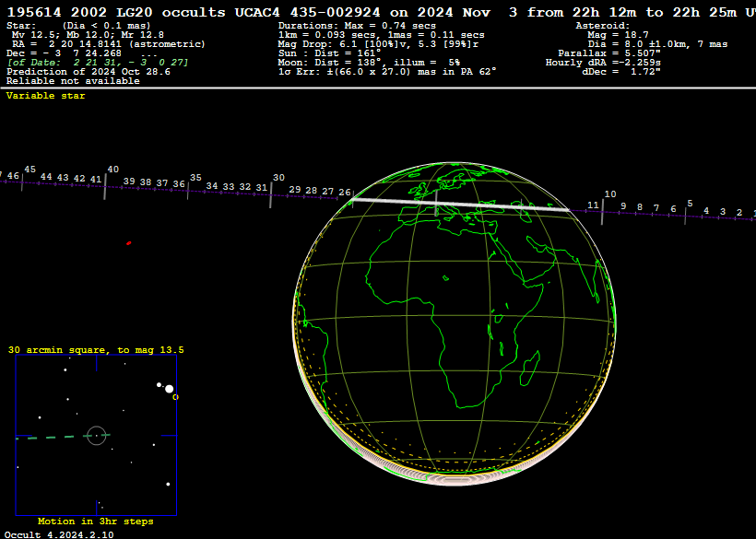
Task: Click path minute label 7
Action: click(656, 208)
